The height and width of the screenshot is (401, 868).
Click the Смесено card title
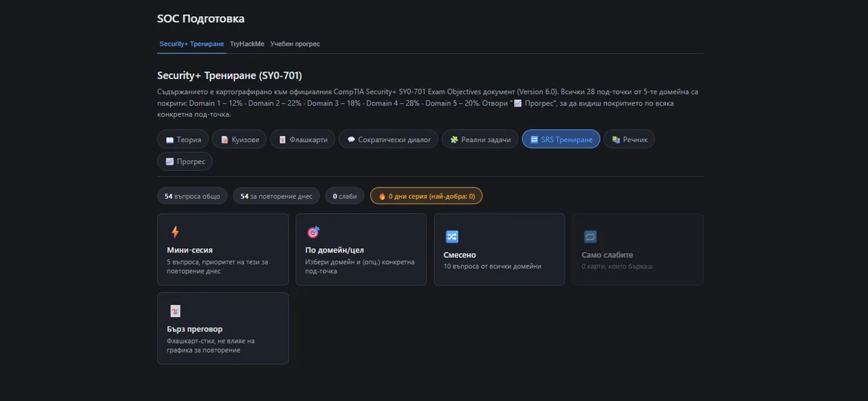tap(460, 255)
